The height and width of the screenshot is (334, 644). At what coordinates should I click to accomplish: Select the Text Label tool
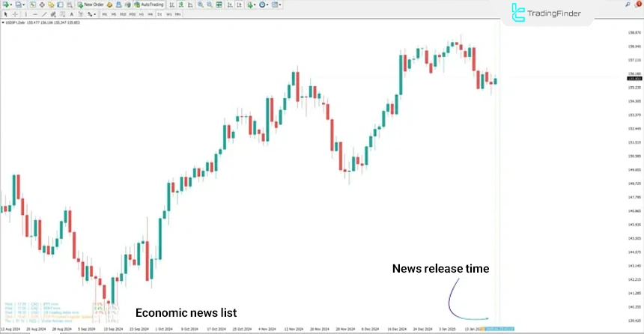[x=81, y=14]
